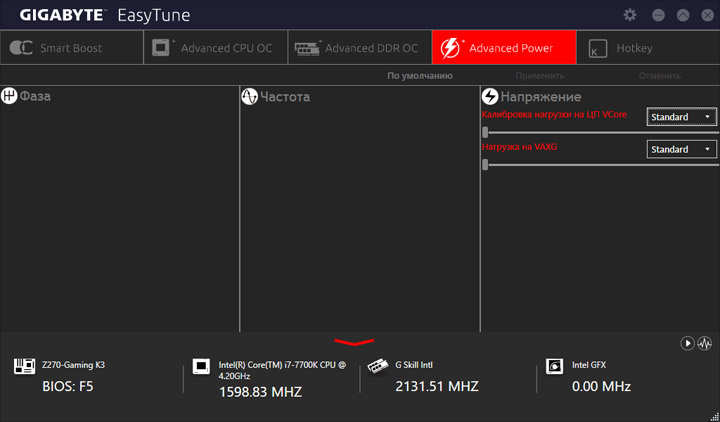The image size is (720, 422).
Task: Minimize the EasyTune window
Action: click(658, 15)
